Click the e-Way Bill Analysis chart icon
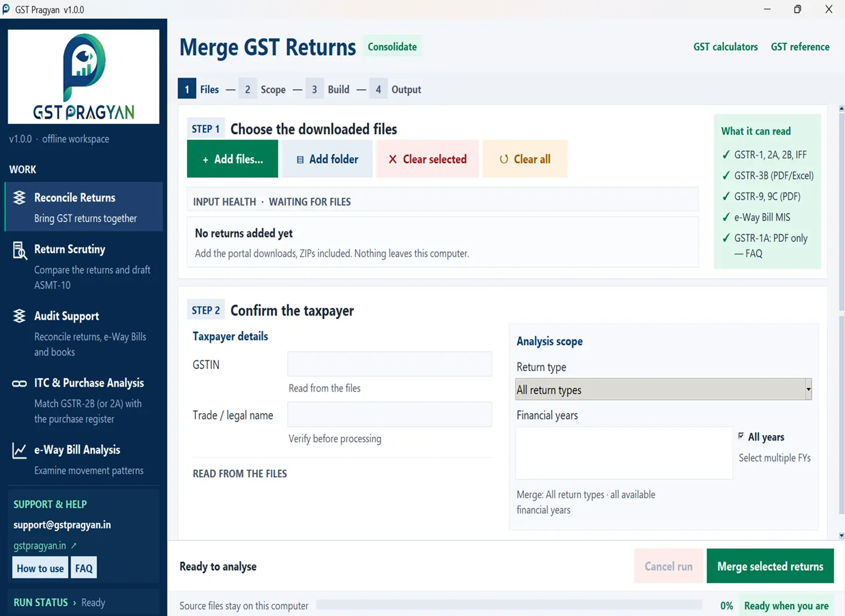This screenshot has height=616, width=845. (19, 450)
